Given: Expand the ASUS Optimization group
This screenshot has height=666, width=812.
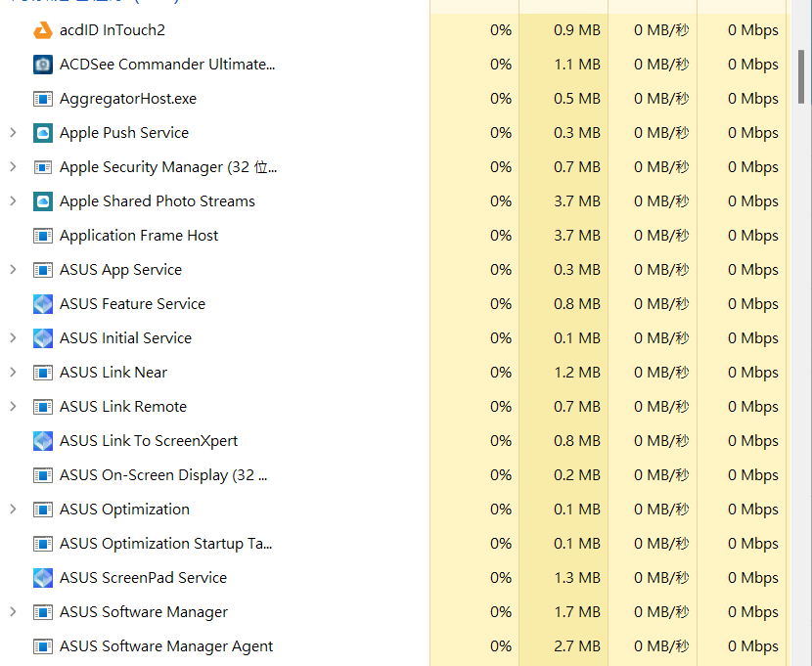Looking at the screenshot, I should [x=14, y=510].
